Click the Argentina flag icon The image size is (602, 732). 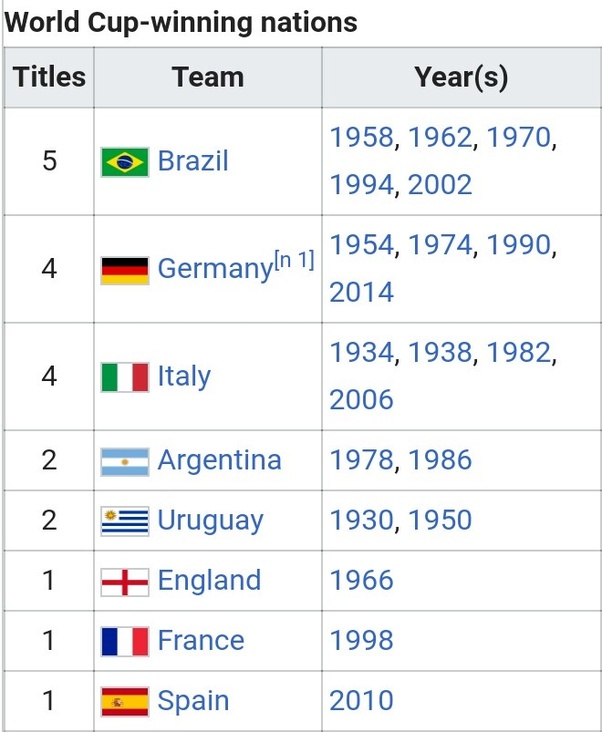click(125, 462)
